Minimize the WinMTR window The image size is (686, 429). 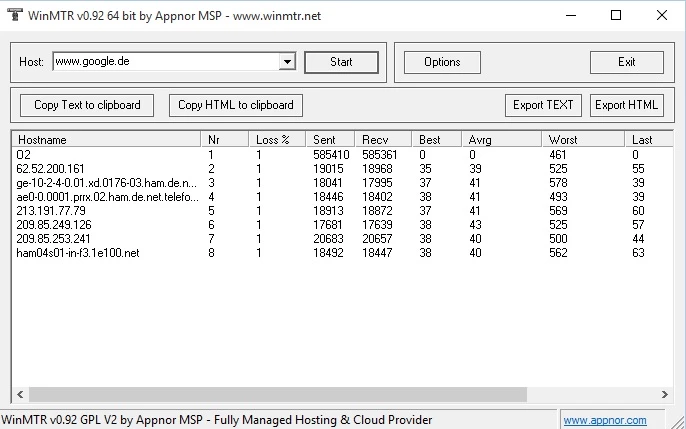click(x=571, y=15)
